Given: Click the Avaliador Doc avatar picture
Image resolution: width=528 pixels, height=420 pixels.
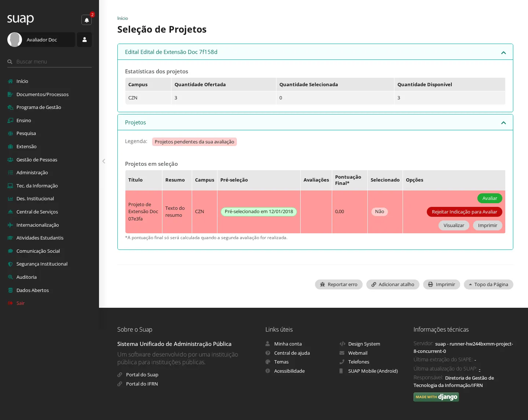Looking at the screenshot, I should click(15, 40).
